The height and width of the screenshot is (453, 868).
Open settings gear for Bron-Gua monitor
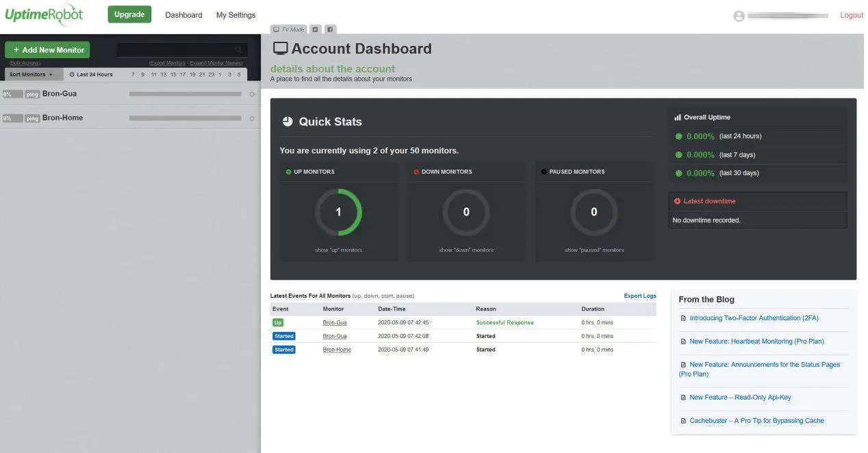252,94
